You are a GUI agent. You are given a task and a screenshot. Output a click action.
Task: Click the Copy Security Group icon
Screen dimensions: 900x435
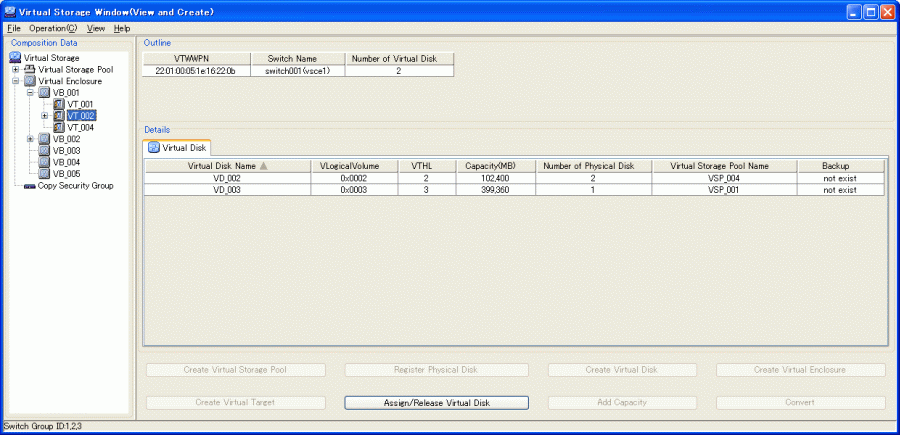[x=29, y=185]
